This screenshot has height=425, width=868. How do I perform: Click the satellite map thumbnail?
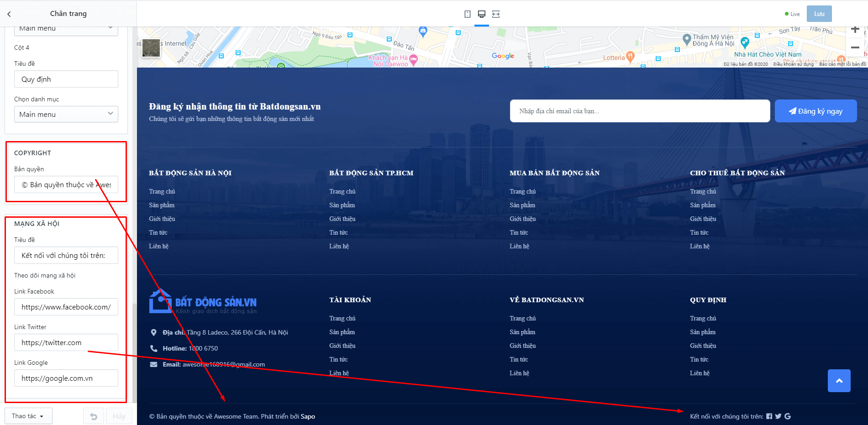pyautogui.click(x=151, y=48)
